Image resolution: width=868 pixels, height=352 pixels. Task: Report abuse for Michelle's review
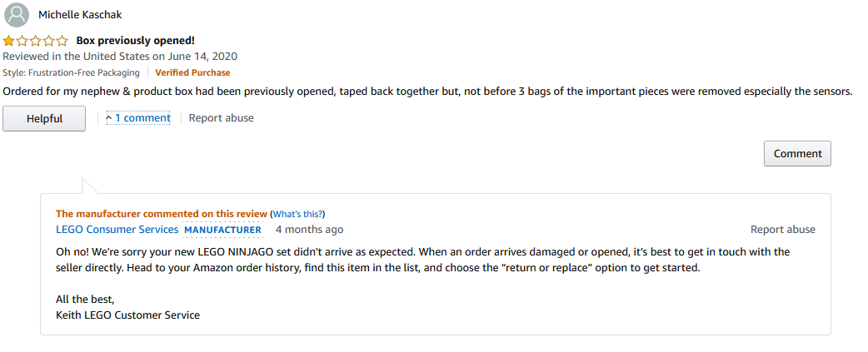click(222, 117)
